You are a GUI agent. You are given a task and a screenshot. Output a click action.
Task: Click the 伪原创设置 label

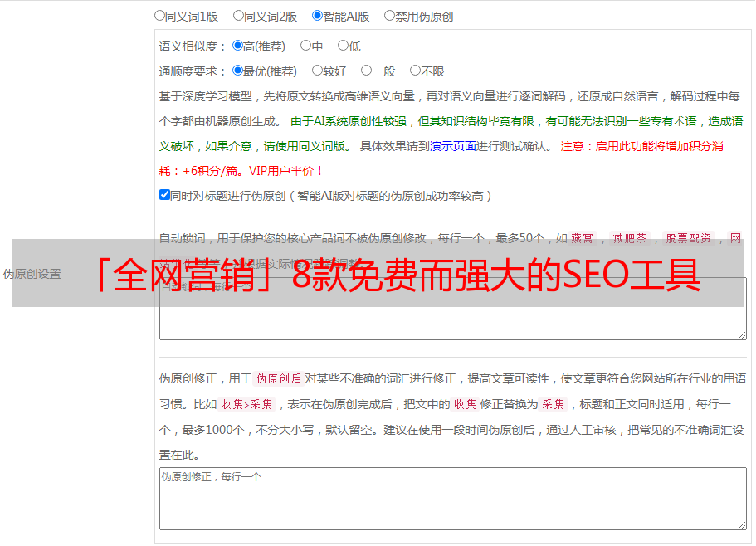pos(32,274)
